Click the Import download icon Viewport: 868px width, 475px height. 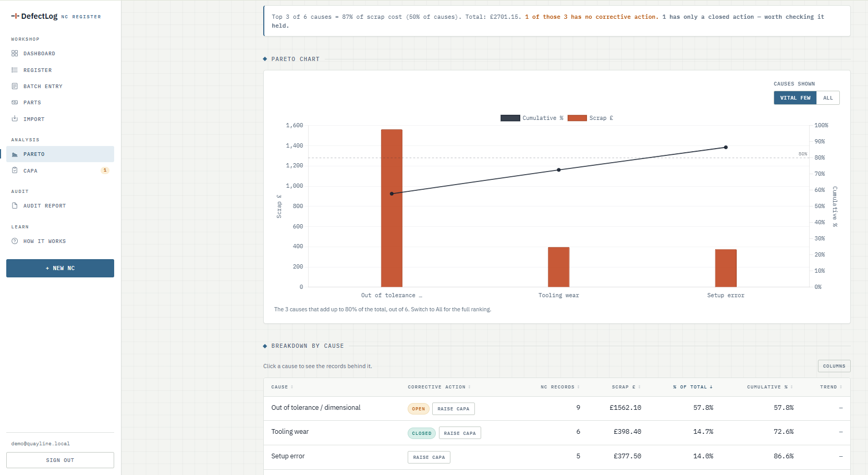click(x=15, y=119)
